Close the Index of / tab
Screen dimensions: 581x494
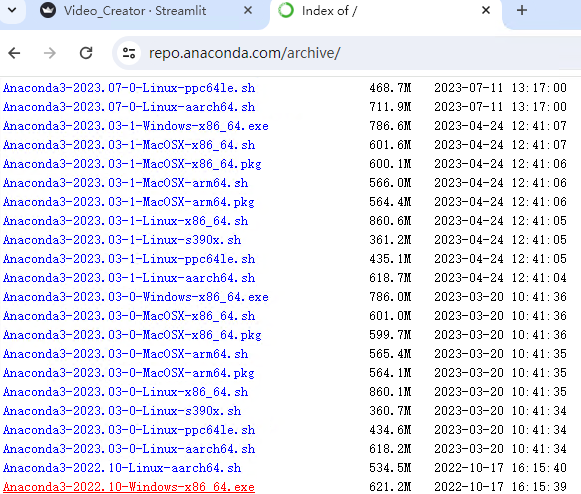point(486,10)
